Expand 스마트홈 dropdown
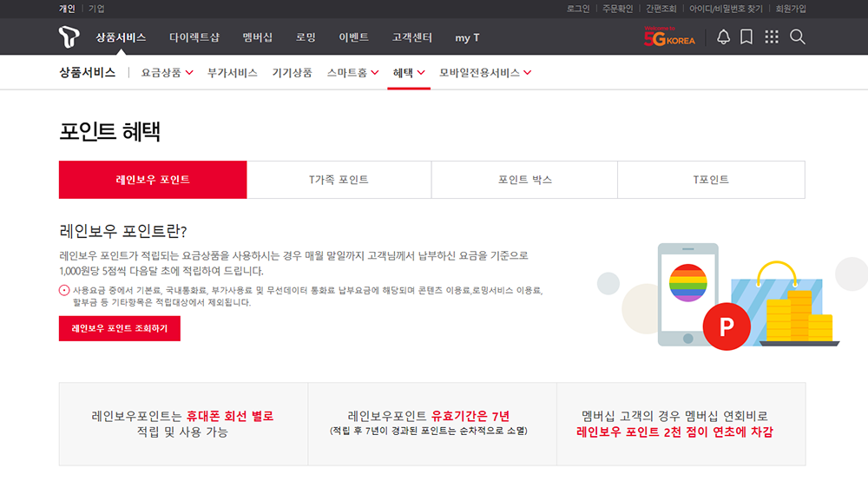The height and width of the screenshot is (488, 868). pyautogui.click(x=352, y=73)
